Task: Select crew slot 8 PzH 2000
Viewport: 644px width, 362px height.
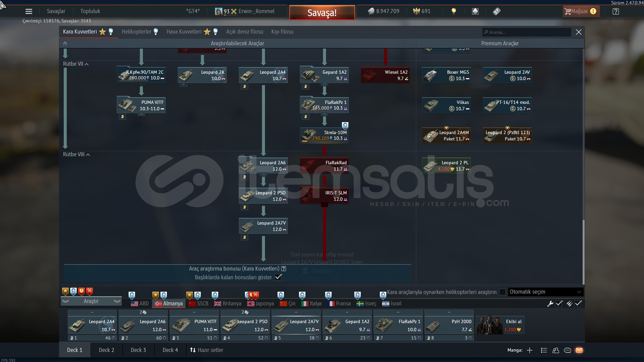Action: coord(449,325)
